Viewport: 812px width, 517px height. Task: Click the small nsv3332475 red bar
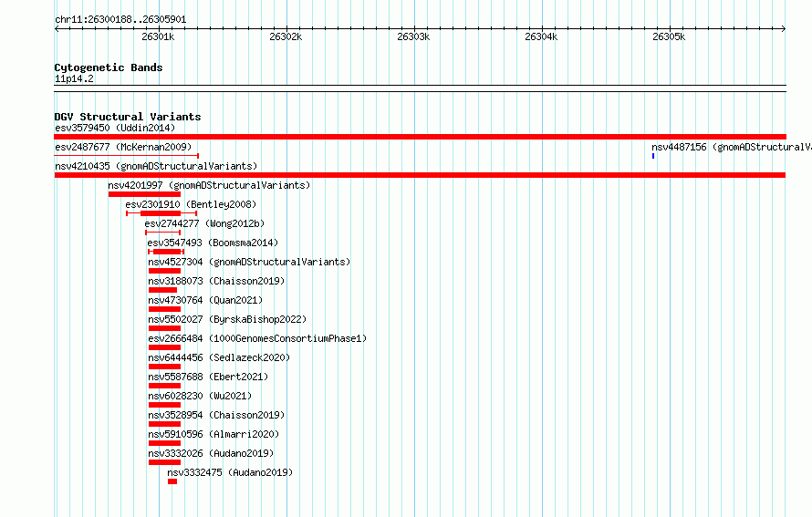[x=172, y=481]
